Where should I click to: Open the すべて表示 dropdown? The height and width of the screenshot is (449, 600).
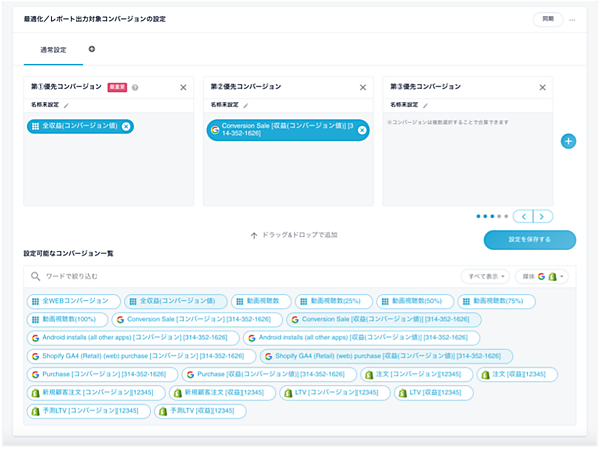tap(485, 276)
